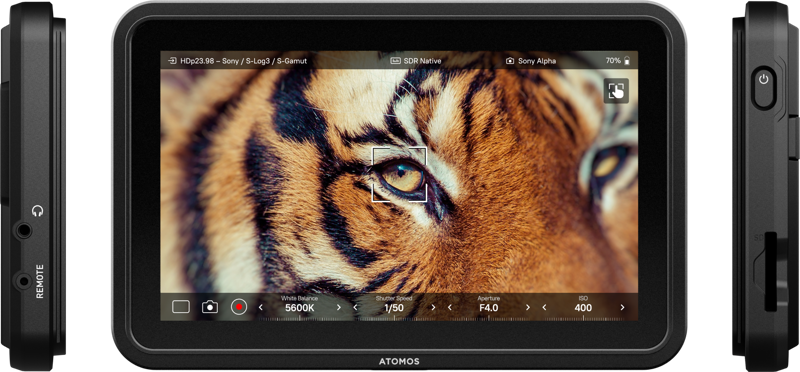
Task: Select the Aperture F4.0 value
Action: point(489,308)
